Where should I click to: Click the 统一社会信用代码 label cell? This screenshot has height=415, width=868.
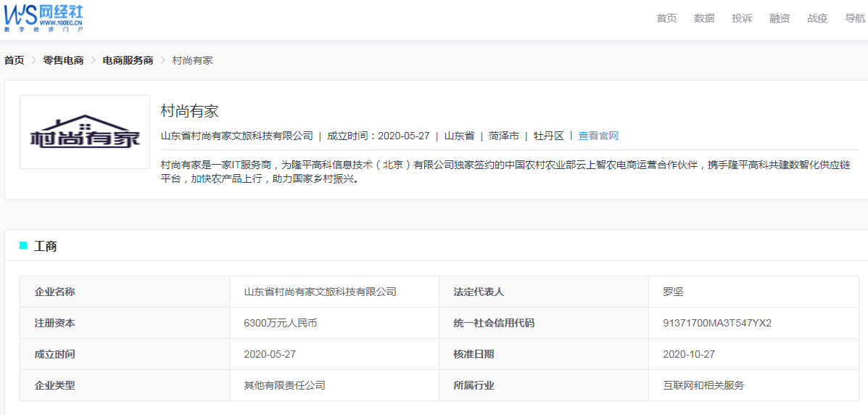544,323
